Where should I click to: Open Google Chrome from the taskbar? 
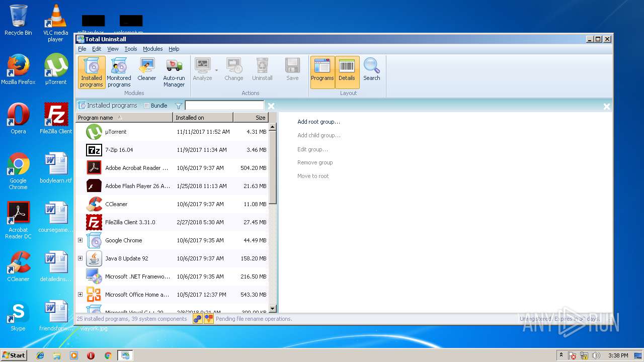tap(108, 355)
